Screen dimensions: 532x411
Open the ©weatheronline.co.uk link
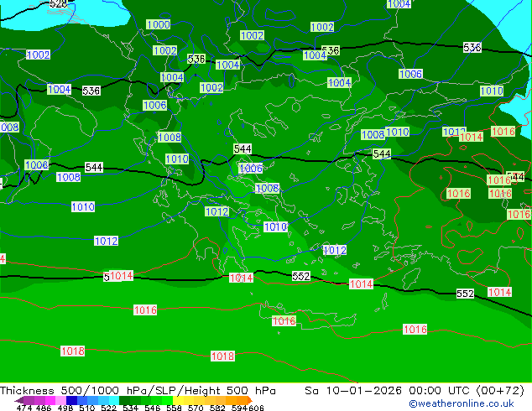coord(461,403)
